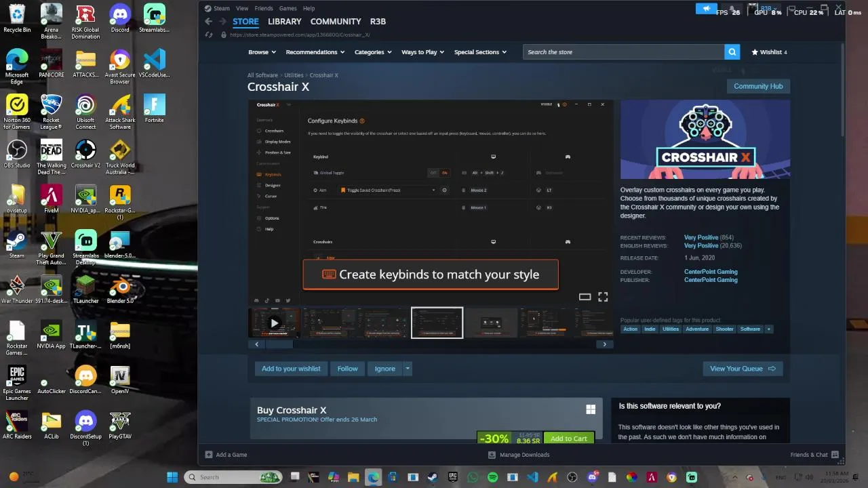
Task: Add Crosshair X to cart
Action: tap(569, 439)
